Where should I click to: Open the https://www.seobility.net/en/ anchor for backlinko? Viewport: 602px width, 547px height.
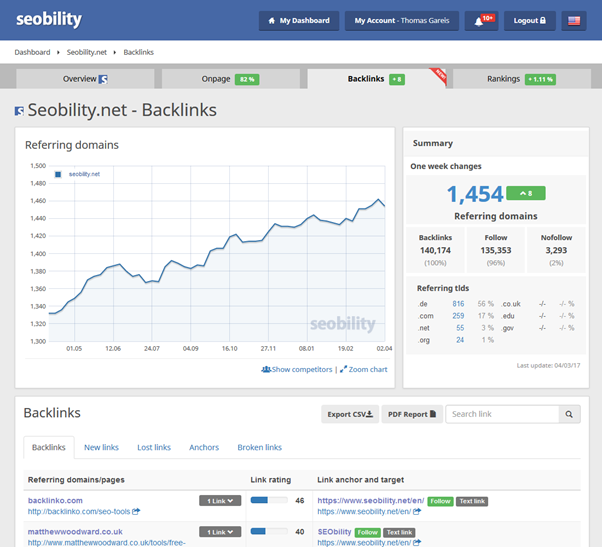tap(371, 501)
